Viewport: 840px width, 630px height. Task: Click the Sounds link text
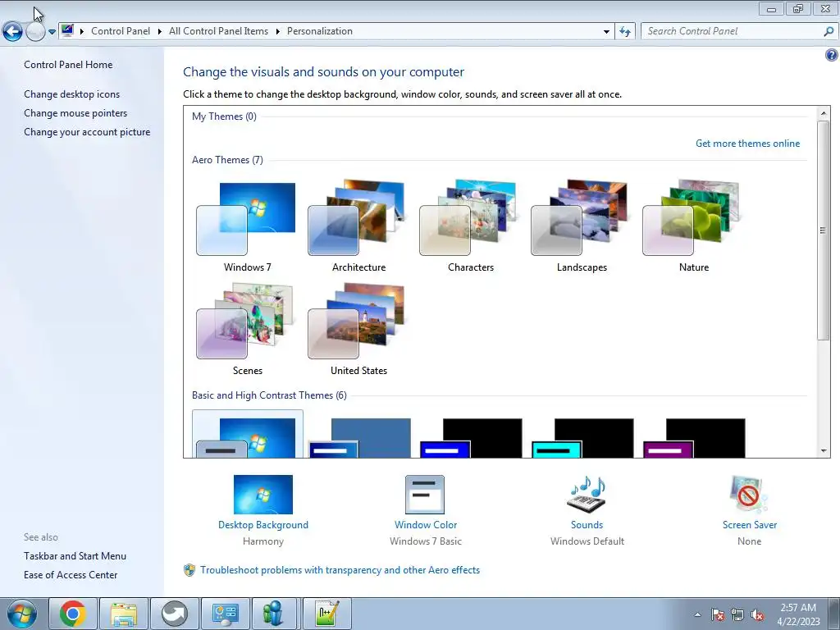(587, 525)
